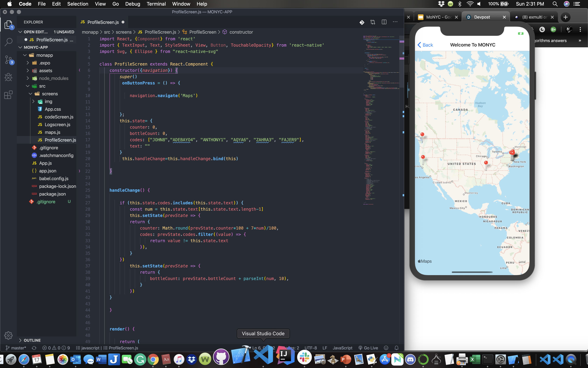Click Go Live in status bar
The height and width of the screenshot is (368, 588).
coord(368,348)
